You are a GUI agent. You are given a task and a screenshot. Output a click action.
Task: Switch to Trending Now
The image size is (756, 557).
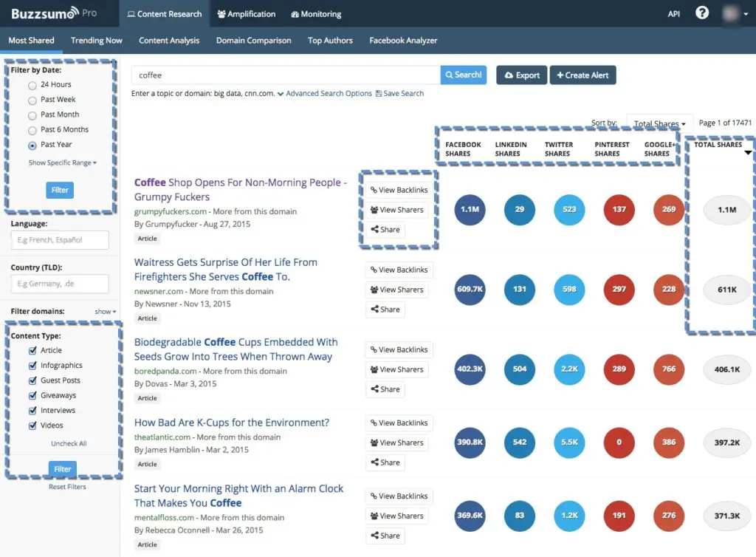97,41
